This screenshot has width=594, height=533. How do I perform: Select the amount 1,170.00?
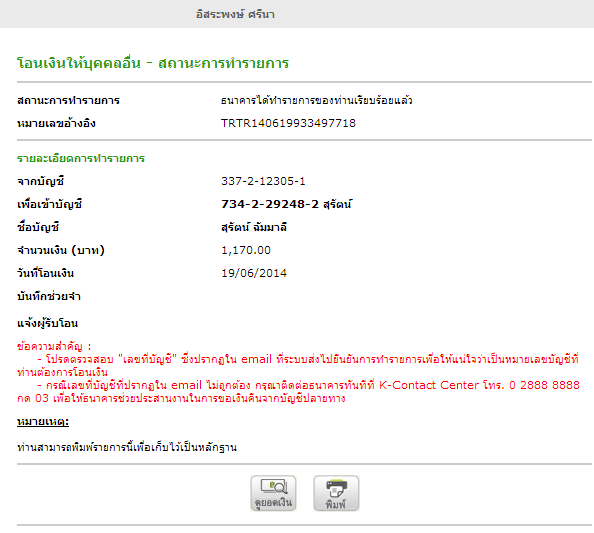[246, 250]
